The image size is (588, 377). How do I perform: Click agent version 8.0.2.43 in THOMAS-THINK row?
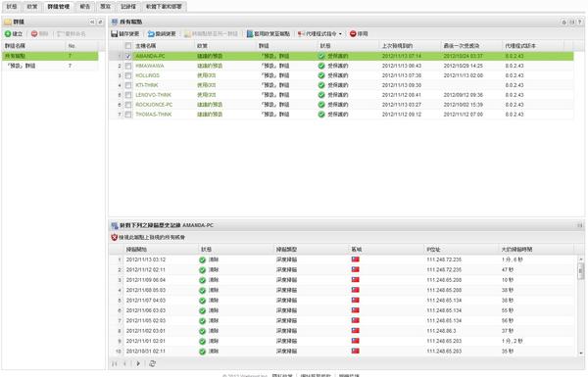[514, 115]
